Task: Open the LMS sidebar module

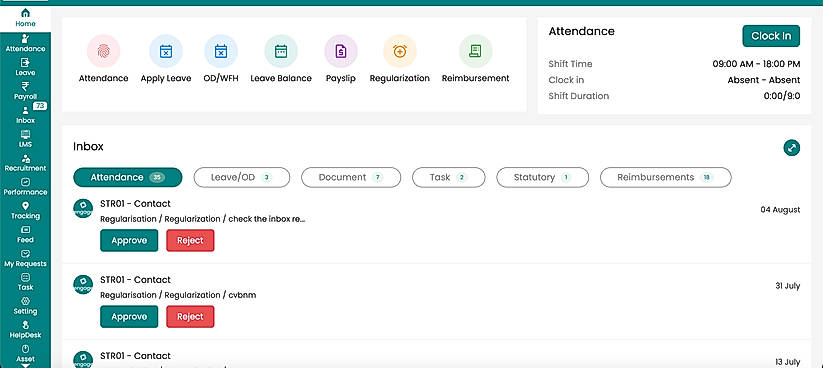Action: (25, 139)
